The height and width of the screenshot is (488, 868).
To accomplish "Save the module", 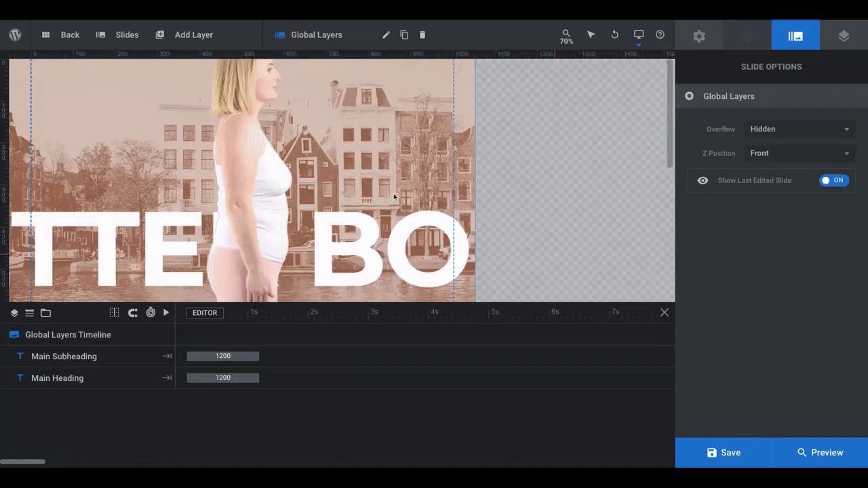I will tap(723, 453).
